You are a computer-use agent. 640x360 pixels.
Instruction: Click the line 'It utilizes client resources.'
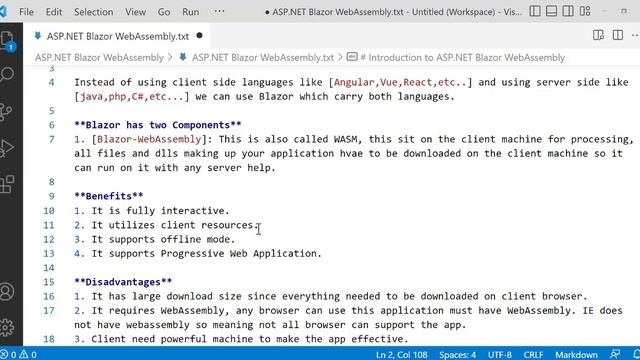point(175,225)
